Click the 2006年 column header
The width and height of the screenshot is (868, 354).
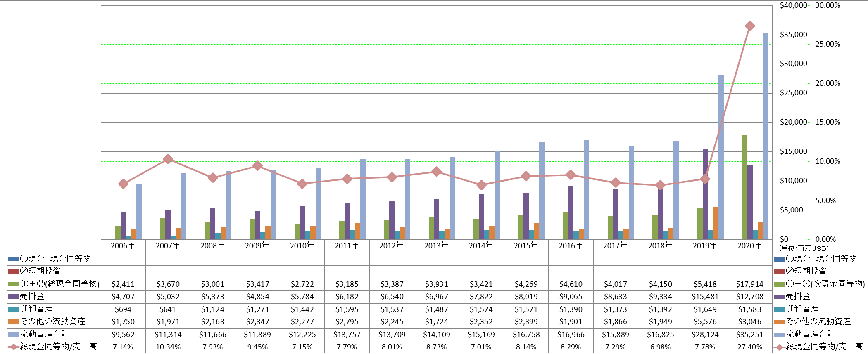coord(123,246)
